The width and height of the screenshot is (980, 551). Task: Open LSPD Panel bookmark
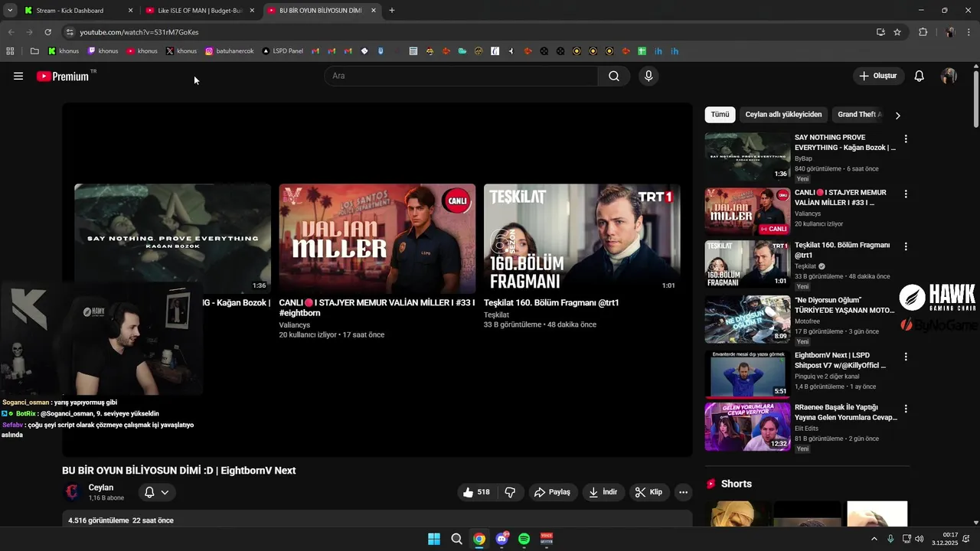pos(283,51)
